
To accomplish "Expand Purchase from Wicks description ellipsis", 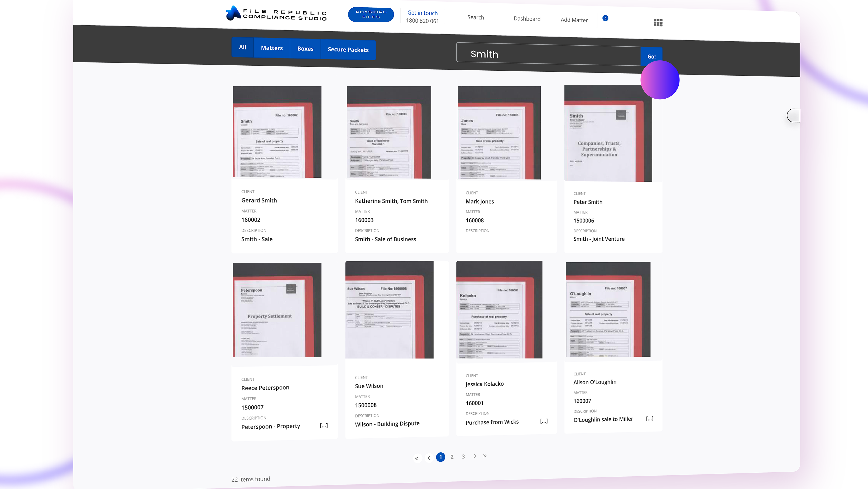I will click(544, 421).
